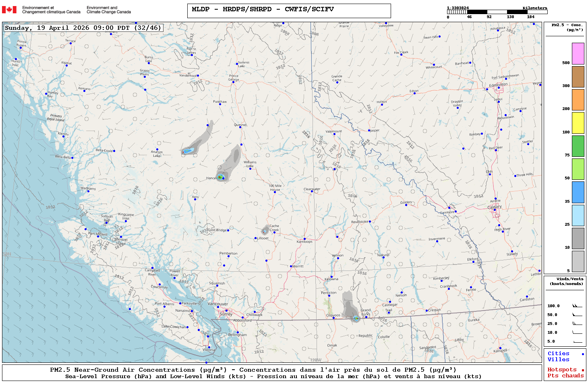Image resolution: width=588 pixels, height=383 pixels.
Task: Click the Calgary label on the map
Action: tap(495, 207)
